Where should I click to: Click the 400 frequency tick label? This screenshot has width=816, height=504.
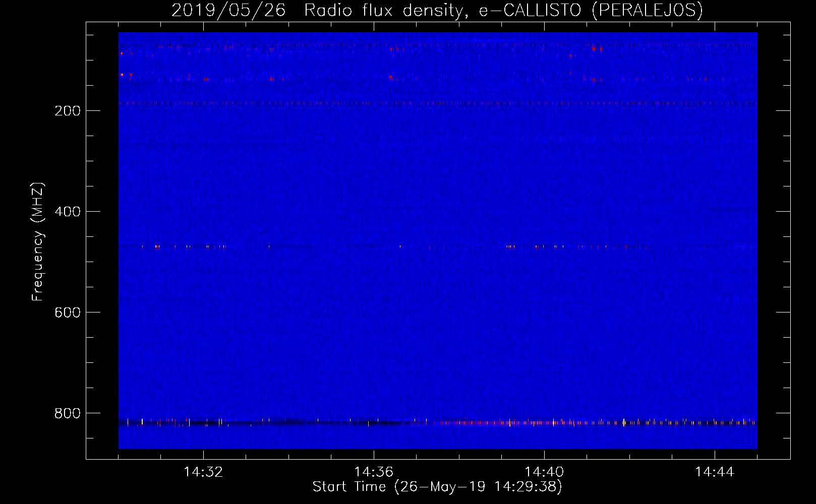pyautogui.click(x=68, y=212)
